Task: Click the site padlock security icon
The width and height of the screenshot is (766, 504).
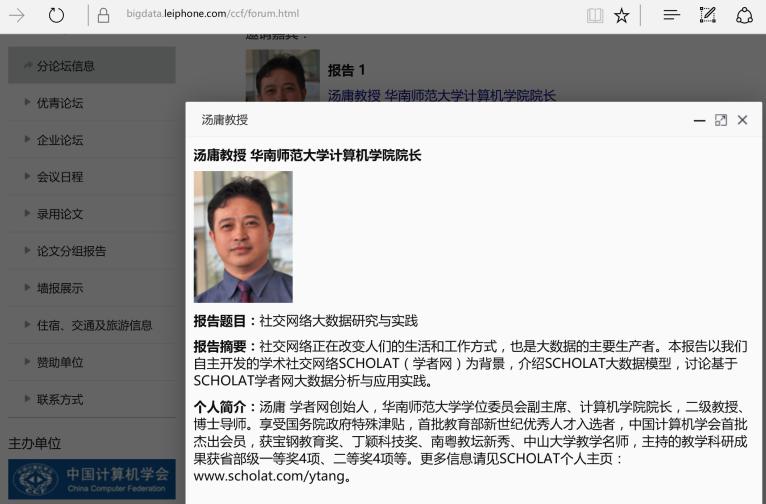Action: pos(103,16)
